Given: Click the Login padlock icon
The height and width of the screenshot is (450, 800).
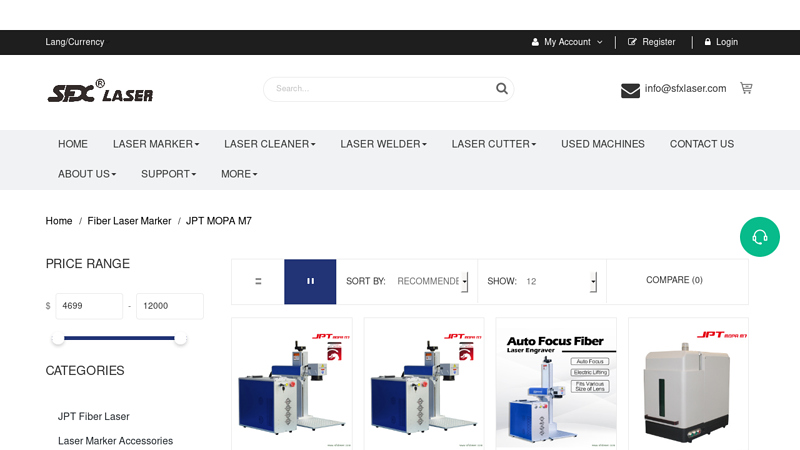Looking at the screenshot, I should click(708, 42).
